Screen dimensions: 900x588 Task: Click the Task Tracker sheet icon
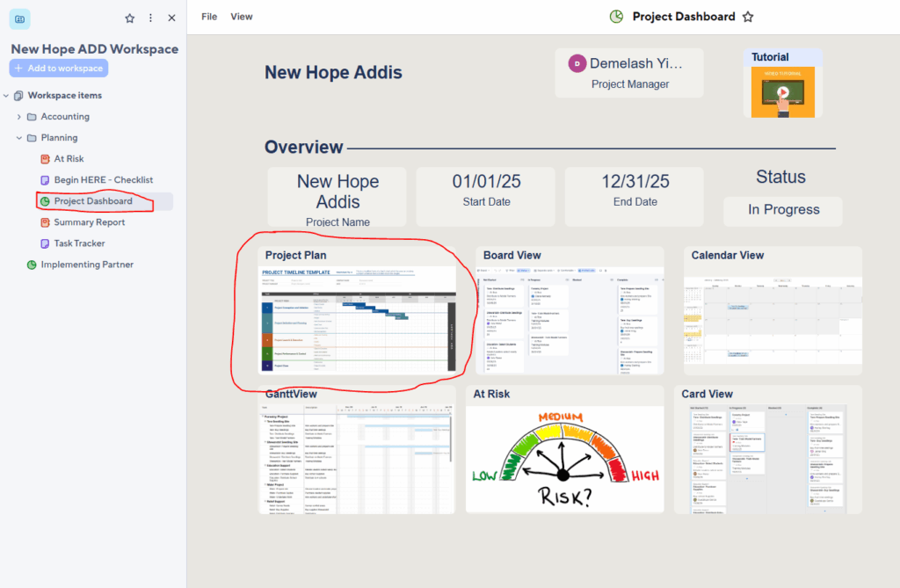click(46, 243)
